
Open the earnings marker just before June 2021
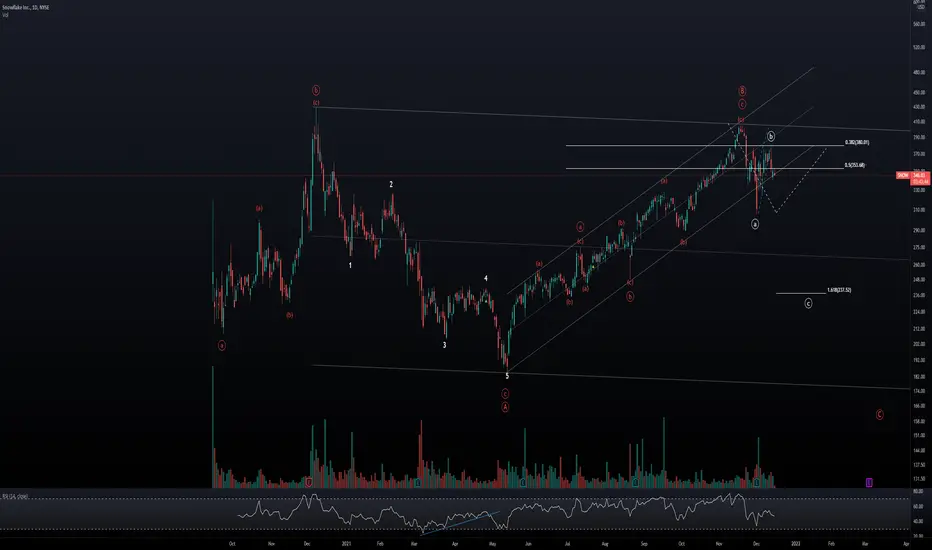point(523,483)
